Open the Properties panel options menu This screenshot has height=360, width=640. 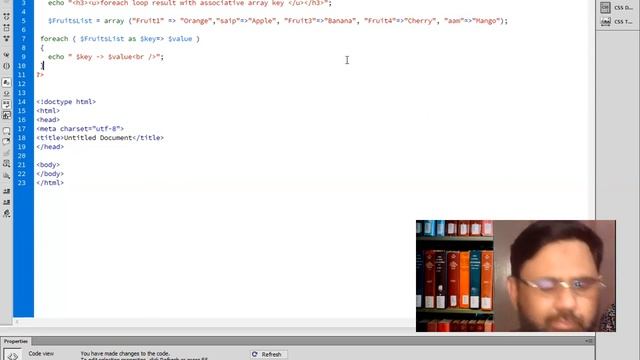588,341
